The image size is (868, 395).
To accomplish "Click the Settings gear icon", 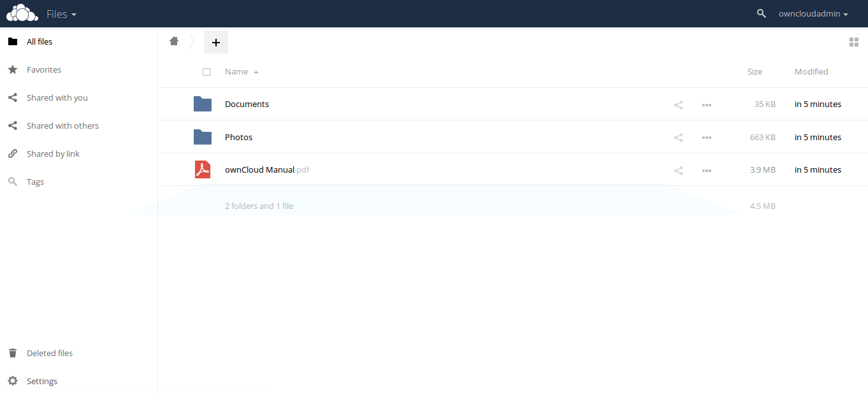I will click(13, 381).
